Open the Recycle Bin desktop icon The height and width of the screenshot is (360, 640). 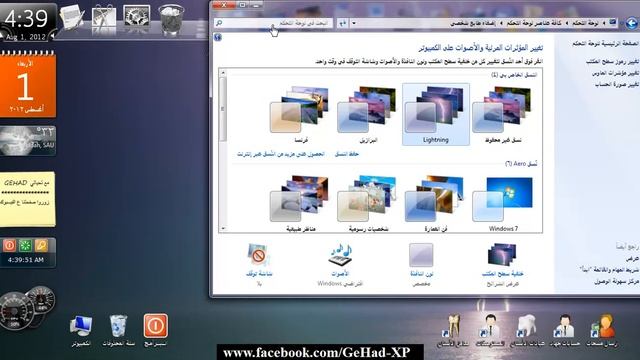click(x=118, y=330)
